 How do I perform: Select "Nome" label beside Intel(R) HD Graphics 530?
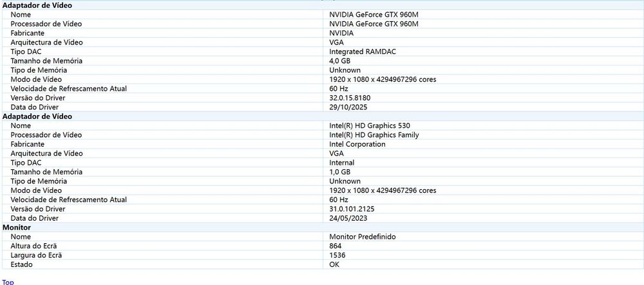coord(21,125)
